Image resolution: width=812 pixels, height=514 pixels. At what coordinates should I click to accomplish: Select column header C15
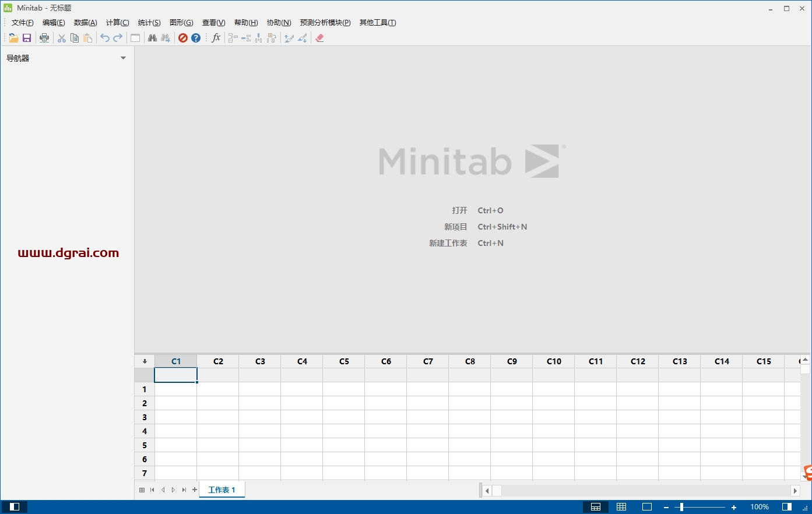pos(764,361)
